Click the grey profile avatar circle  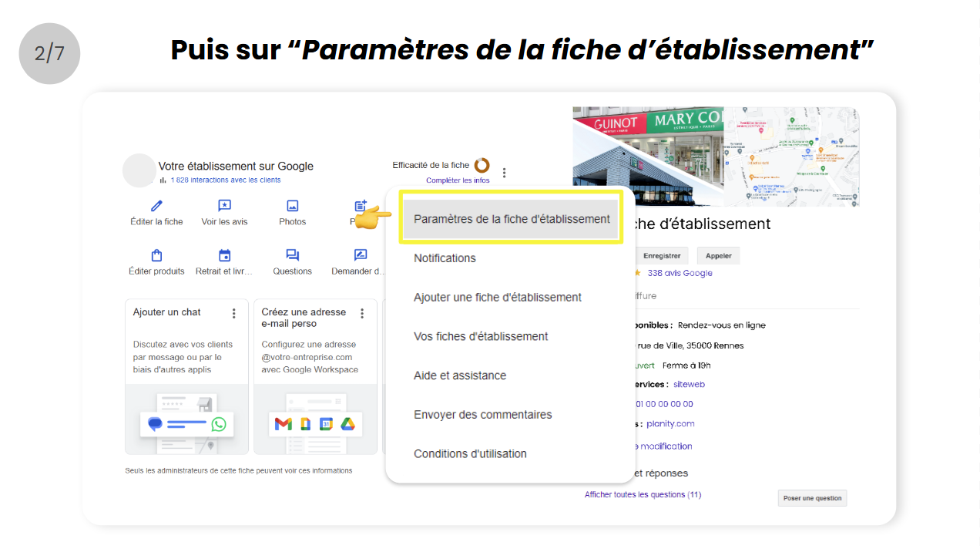[139, 170]
